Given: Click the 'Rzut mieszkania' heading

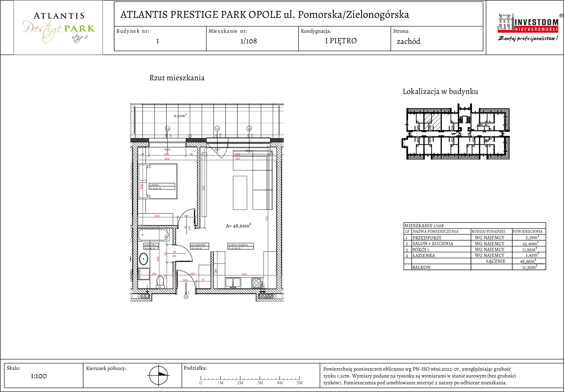Looking at the screenshot, I should click(177, 78).
